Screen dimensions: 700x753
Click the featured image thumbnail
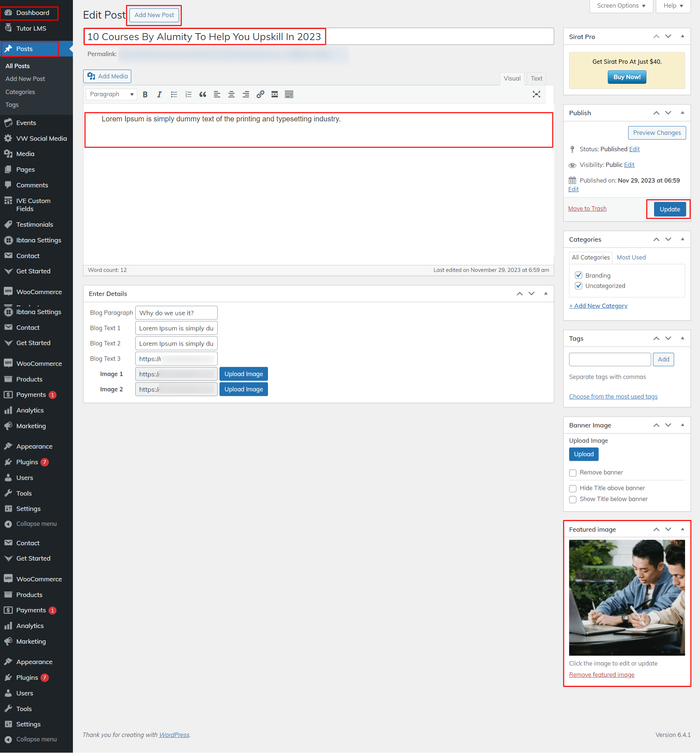coord(626,597)
